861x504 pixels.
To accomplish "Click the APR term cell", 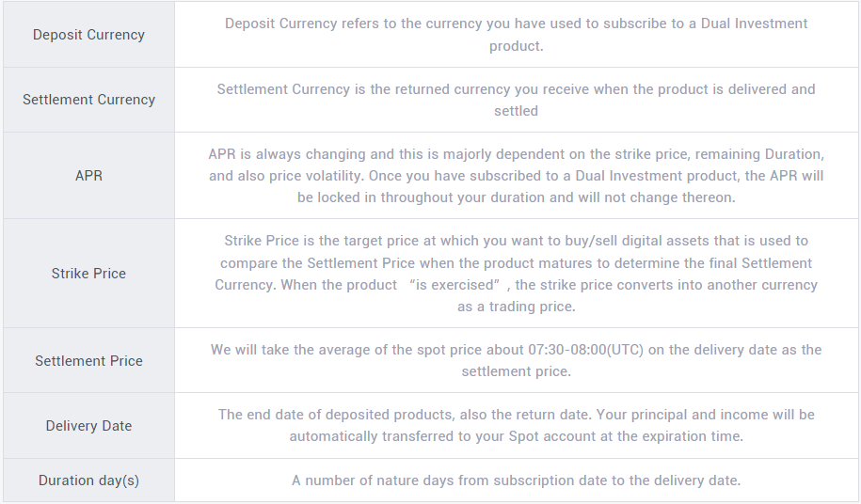I will (x=88, y=176).
